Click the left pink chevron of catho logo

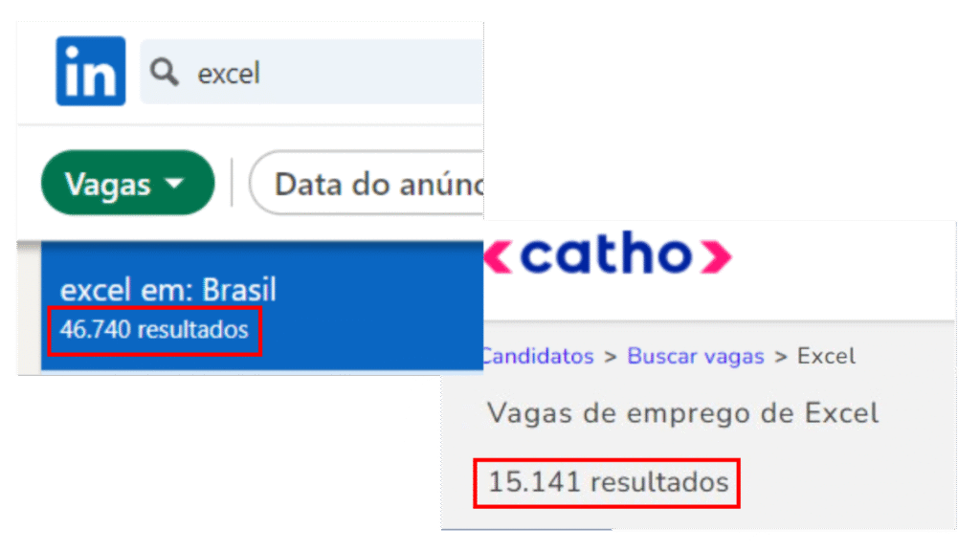pos(498,256)
